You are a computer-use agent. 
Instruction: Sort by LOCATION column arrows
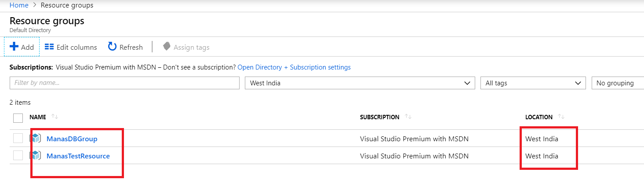(561, 117)
